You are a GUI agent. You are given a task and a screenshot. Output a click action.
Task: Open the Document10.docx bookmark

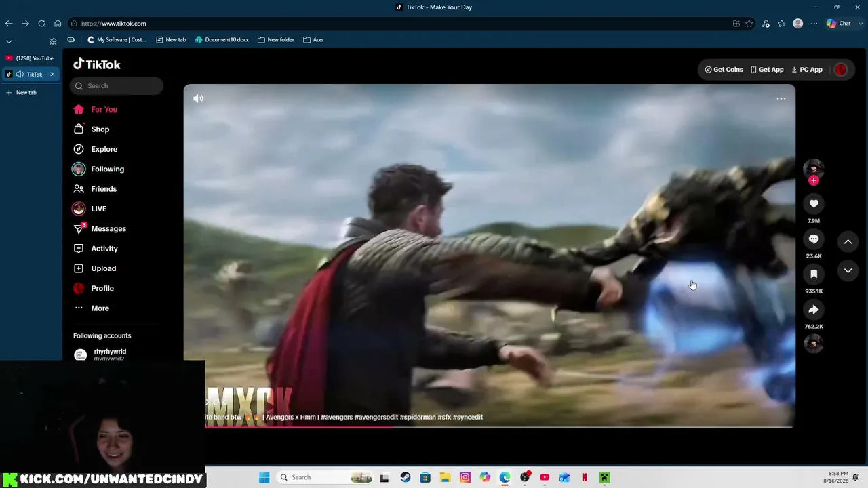coord(223,40)
